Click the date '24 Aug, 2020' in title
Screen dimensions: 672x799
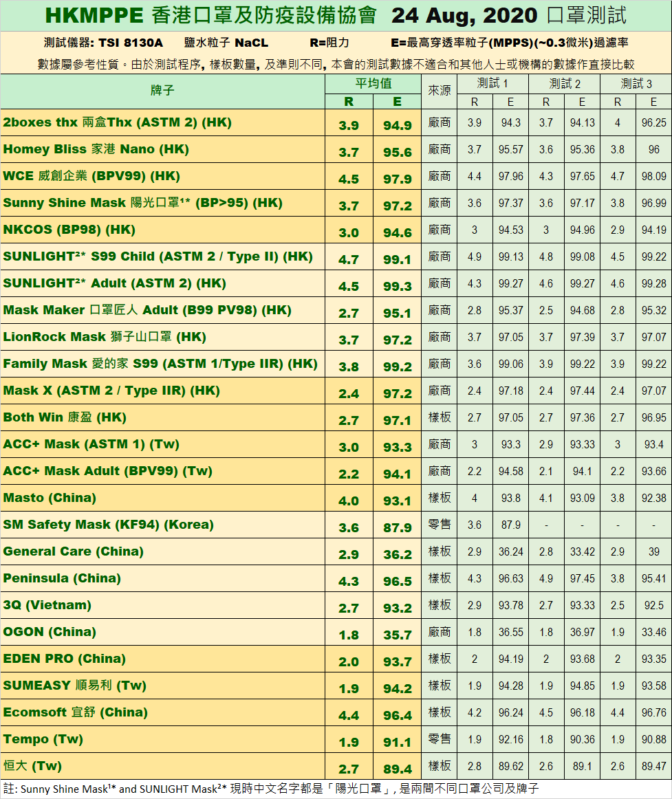[x=464, y=16]
